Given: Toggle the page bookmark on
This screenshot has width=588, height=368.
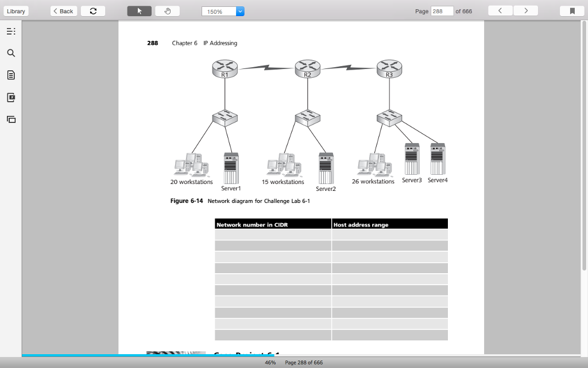Looking at the screenshot, I should (x=571, y=10).
